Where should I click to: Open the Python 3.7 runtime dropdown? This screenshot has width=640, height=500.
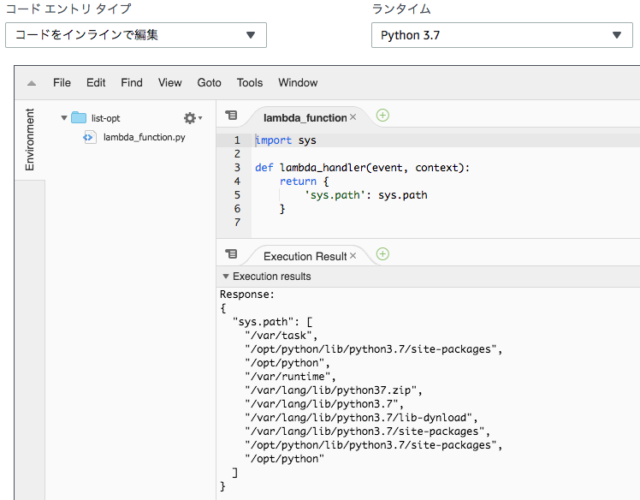[502, 35]
